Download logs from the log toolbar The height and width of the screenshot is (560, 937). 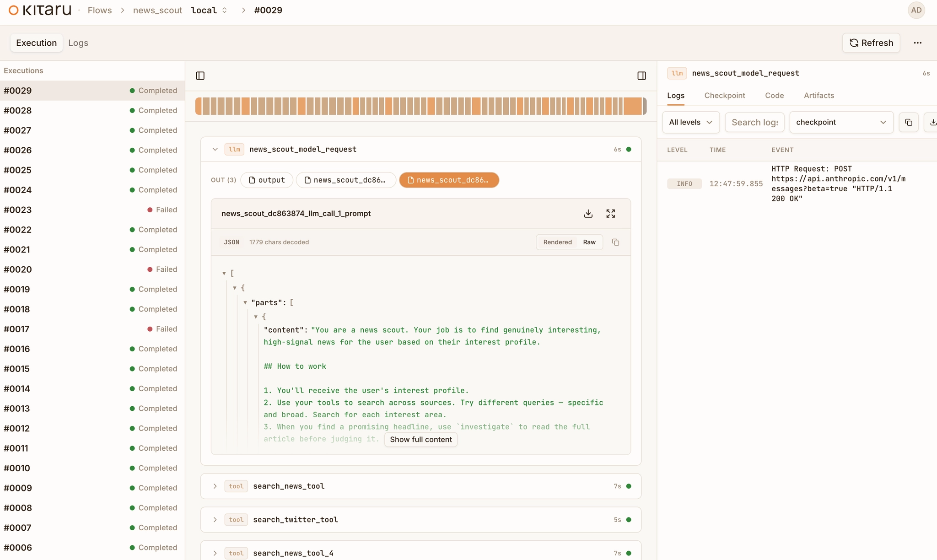pos(932,122)
